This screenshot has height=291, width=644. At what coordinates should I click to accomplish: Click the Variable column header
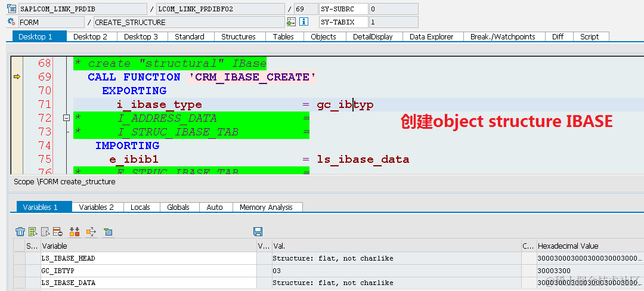pyautogui.click(x=148, y=246)
